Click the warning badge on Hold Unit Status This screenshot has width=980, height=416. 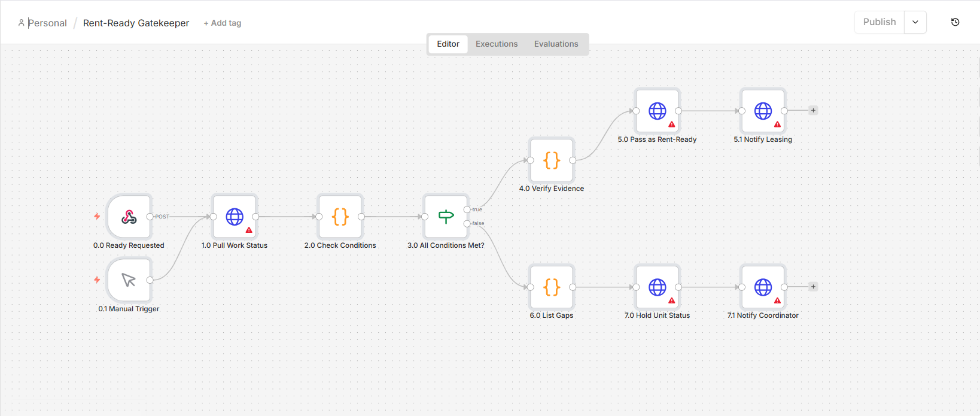tap(672, 301)
